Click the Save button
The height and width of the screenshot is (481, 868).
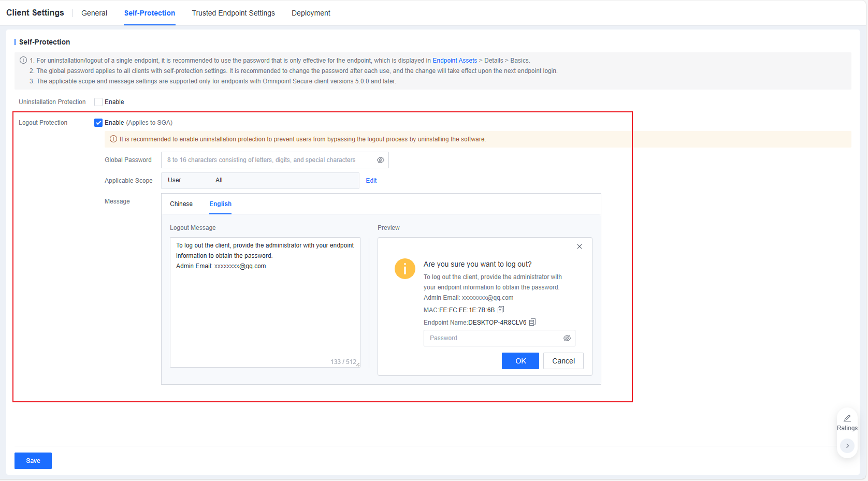tap(33, 461)
